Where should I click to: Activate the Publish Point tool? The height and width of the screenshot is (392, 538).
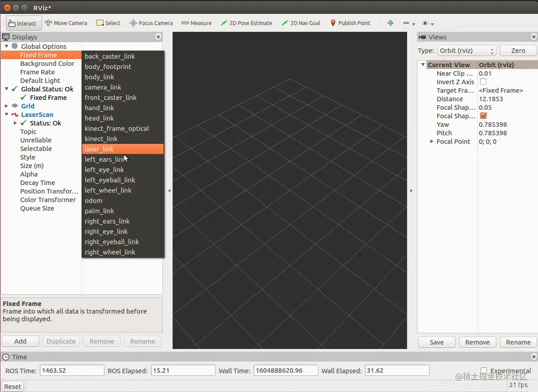350,23
